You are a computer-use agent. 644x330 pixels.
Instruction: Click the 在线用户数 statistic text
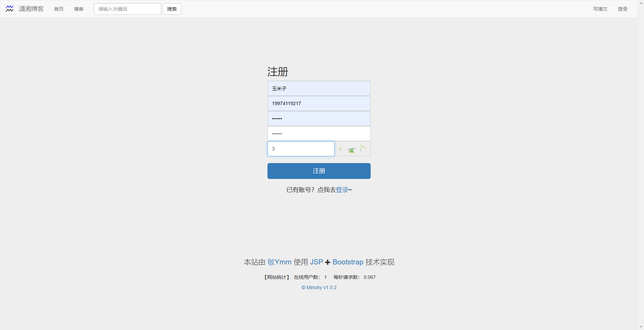click(x=310, y=277)
